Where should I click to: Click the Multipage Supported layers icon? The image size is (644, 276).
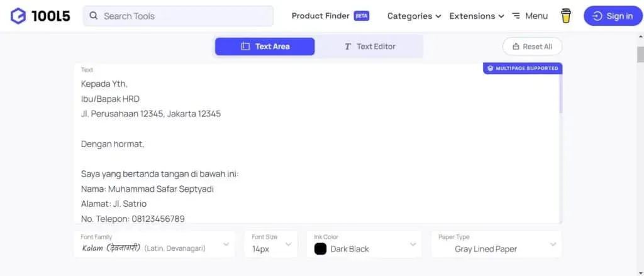point(490,68)
